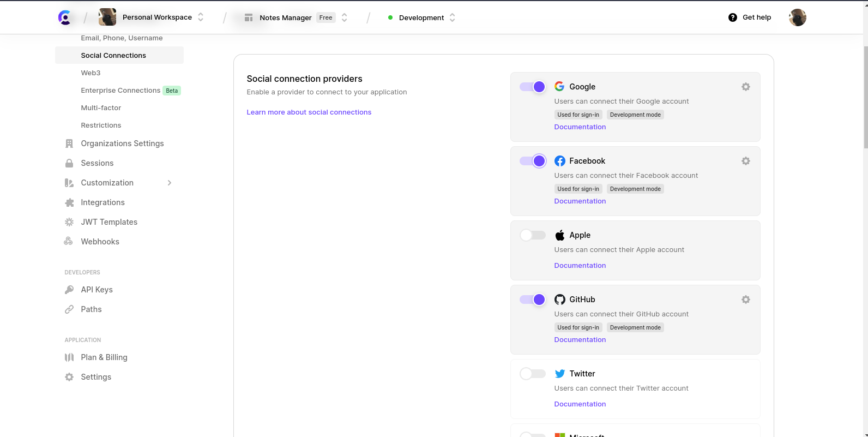This screenshot has height=437, width=868.
Task: Click the Apple logo icon
Action: pos(560,235)
